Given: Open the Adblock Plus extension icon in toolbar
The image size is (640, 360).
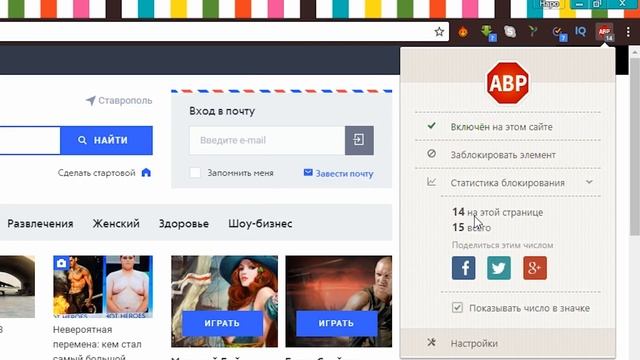Looking at the screenshot, I should point(605,32).
